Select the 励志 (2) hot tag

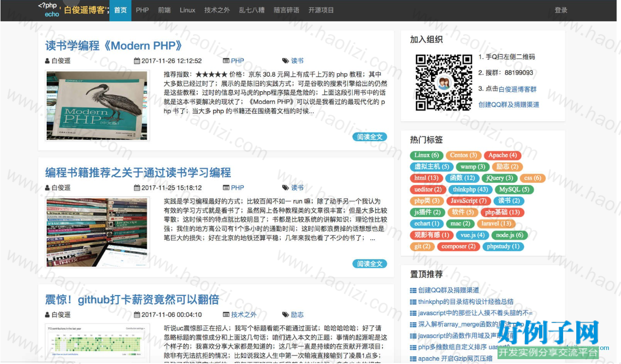point(507,166)
